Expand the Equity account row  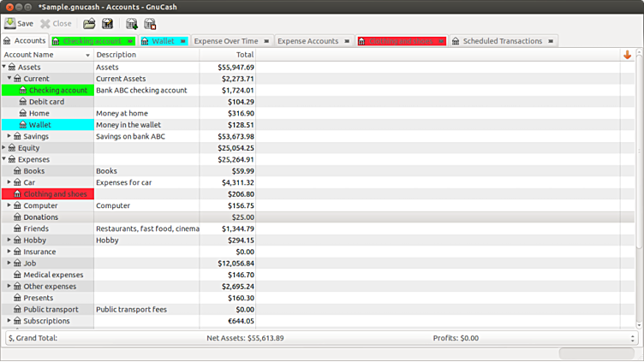pyautogui.click(x=5, y=148)
